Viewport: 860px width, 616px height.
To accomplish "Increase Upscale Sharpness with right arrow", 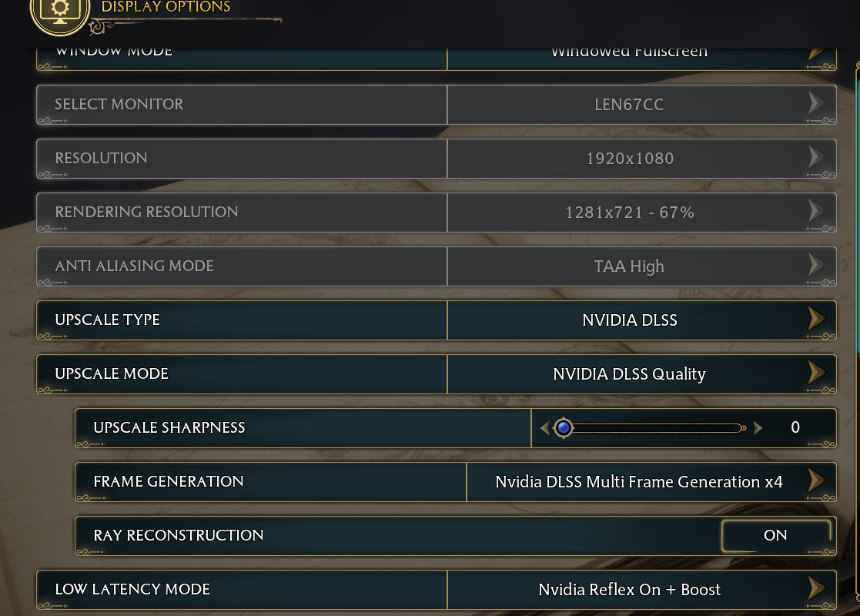I will pyautogui.click(x=758, y=427).
